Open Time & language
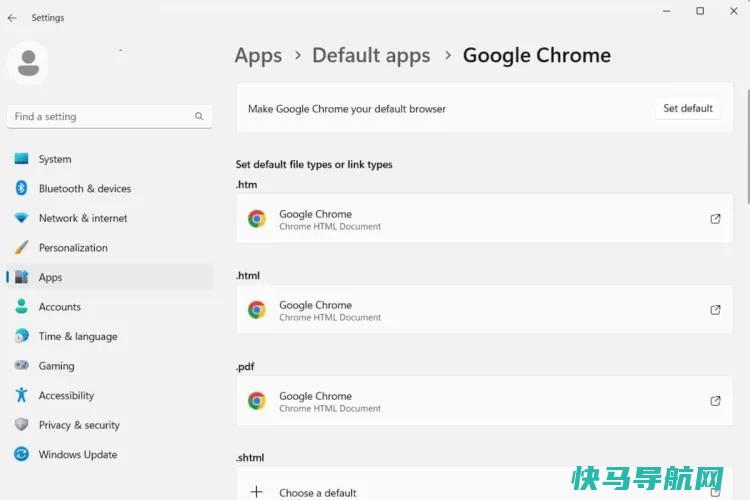Image resolution: width=750 pixels, height=500 pixels. click(110, 336)
